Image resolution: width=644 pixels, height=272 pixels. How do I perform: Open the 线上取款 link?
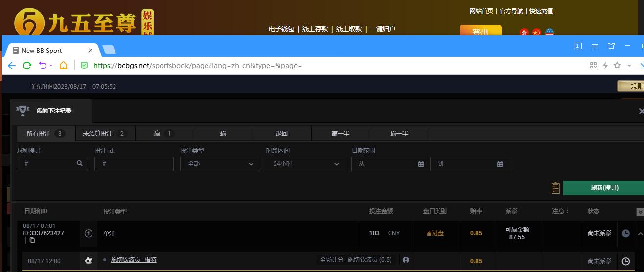coord(349,29)
